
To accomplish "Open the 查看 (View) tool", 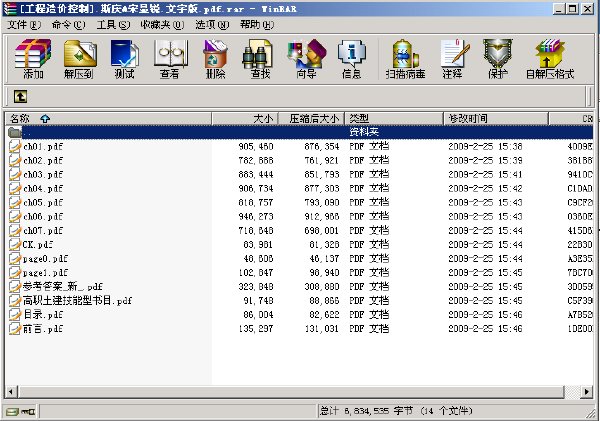I will click(x=170, y=58).
